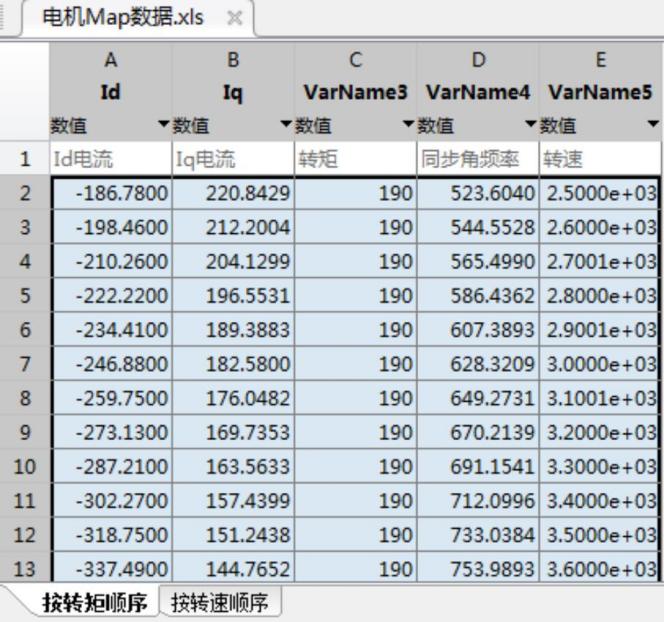This screenshot has height=622, width=664.
Task: Close the 电机Map数据.xls tab
Action: click(235, 18)
